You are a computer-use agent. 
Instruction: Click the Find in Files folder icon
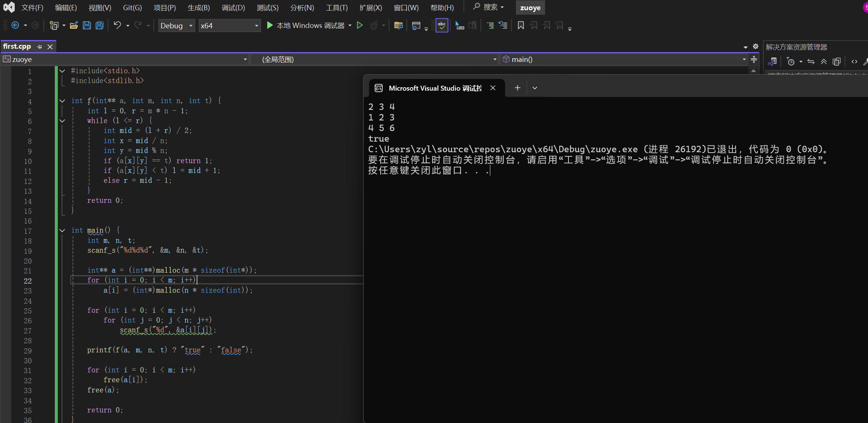(398, 25)
